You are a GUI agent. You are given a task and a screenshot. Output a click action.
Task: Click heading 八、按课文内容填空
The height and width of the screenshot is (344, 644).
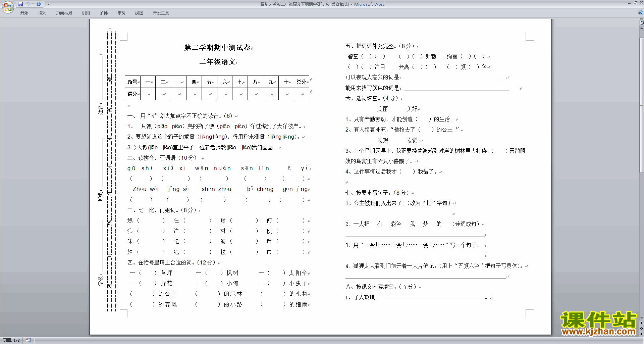point(381,287)
